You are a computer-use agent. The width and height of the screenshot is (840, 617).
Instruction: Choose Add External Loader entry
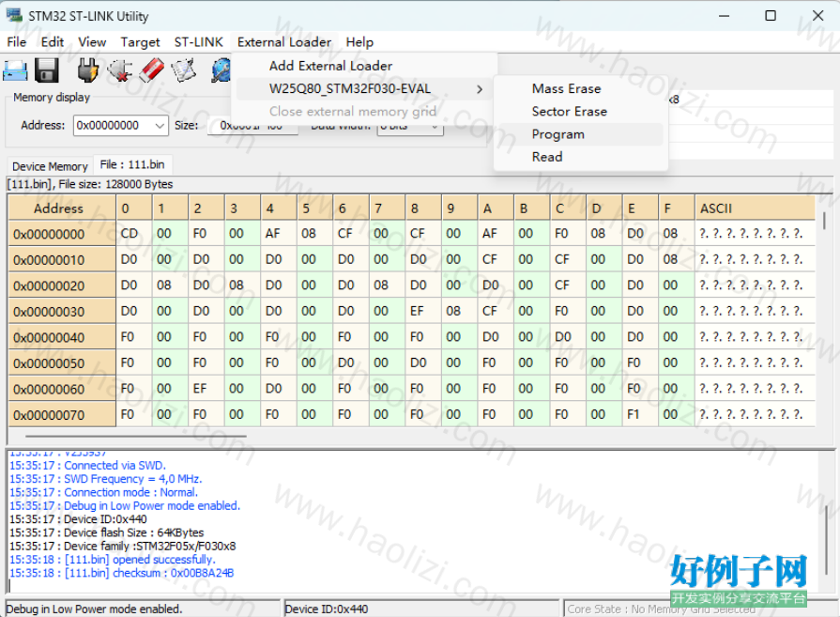[330, 66]
